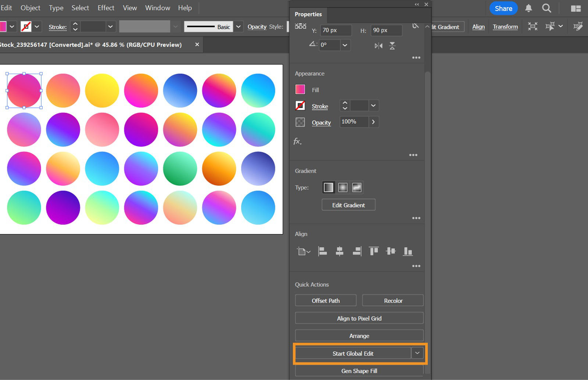Open the Align To dropdown
This screenshot has height=380, width=588.
click(x=304, y=252)
